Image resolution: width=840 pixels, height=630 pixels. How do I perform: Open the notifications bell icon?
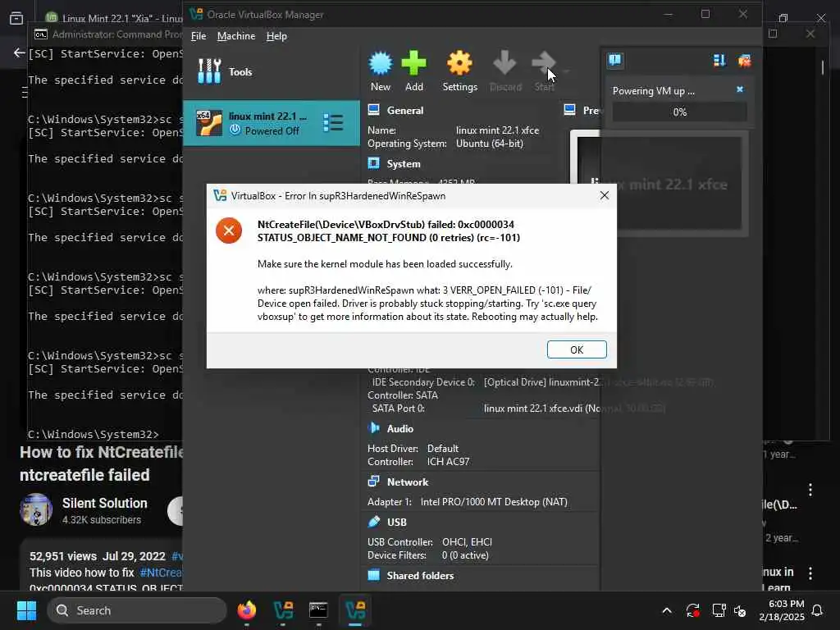point(817,610)
